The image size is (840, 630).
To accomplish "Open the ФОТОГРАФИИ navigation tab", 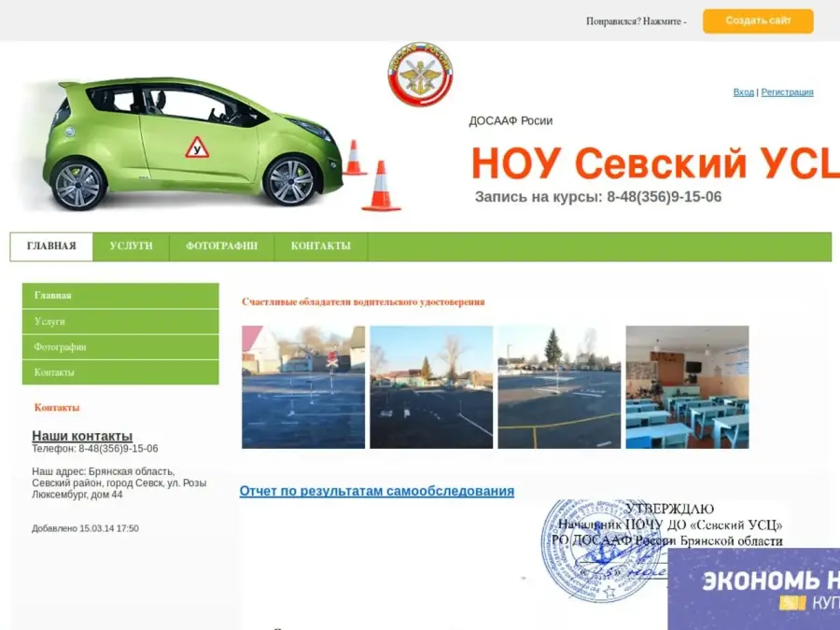I will click(222, 246).
